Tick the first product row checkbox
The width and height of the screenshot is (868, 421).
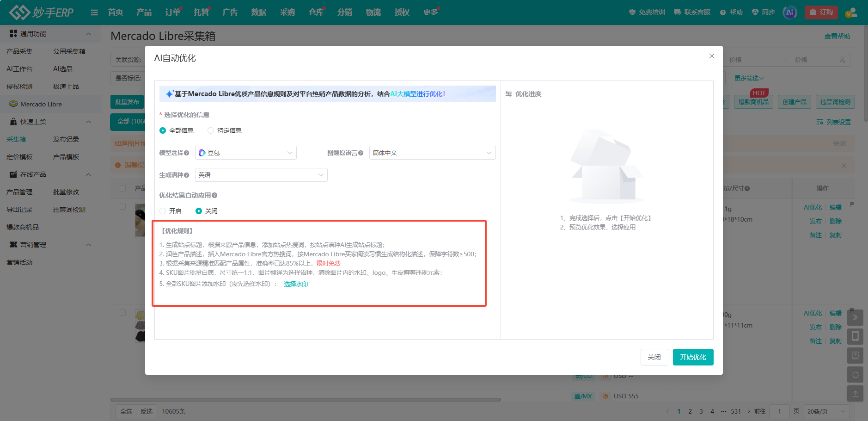pyautogui.click(x=122, y=206)
